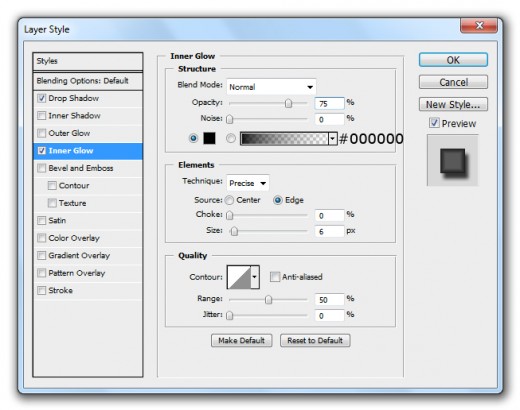This screenshot has width=520, height=410.
Task: Click the Opacity slider handle
Action: tap(289, 103)
